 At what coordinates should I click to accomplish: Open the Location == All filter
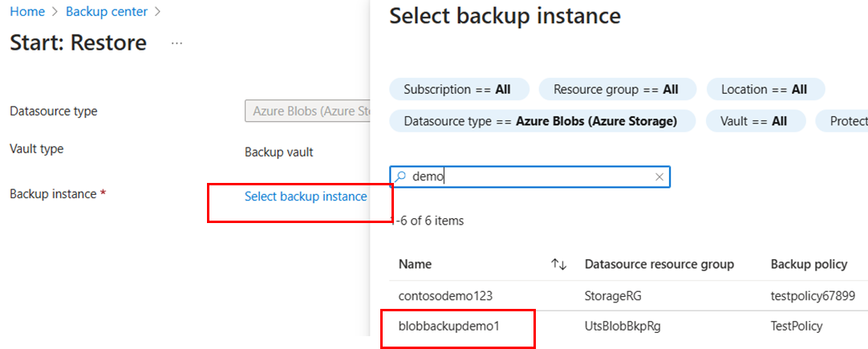tap(764, 90)
